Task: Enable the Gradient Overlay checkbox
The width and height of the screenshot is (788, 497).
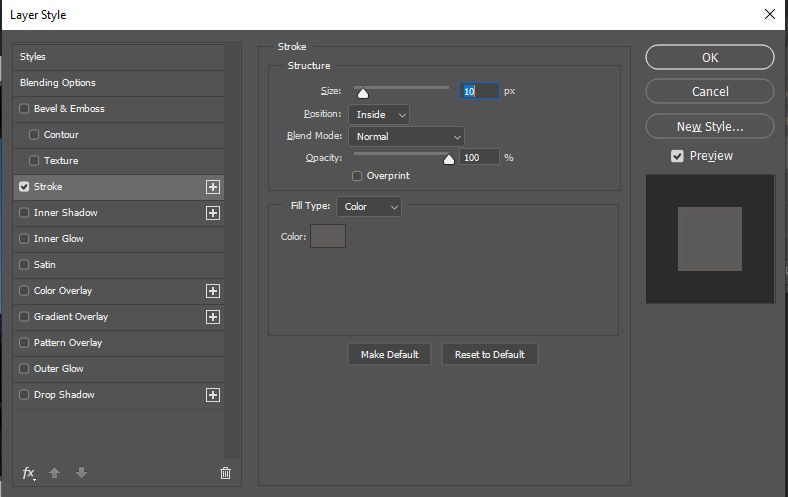Action: (24, 317)
